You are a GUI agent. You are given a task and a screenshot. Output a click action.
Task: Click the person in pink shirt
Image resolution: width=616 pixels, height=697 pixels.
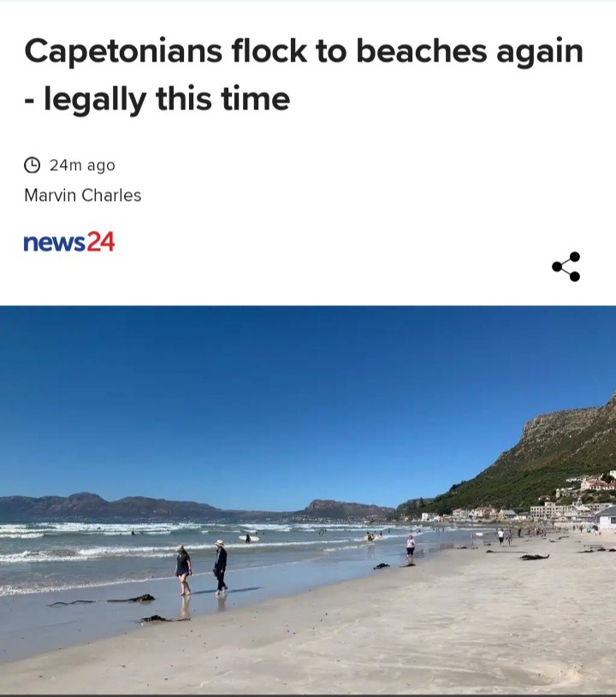[x=411, y=546]
